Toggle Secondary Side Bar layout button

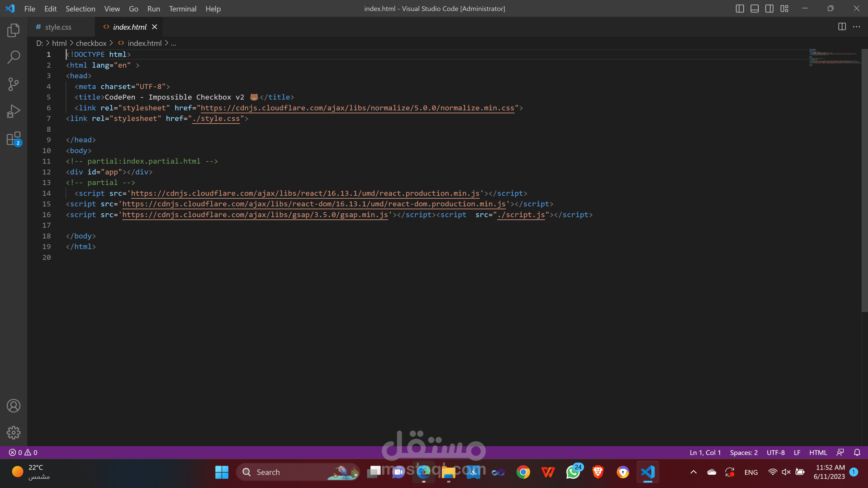click(x=769, y=9)
